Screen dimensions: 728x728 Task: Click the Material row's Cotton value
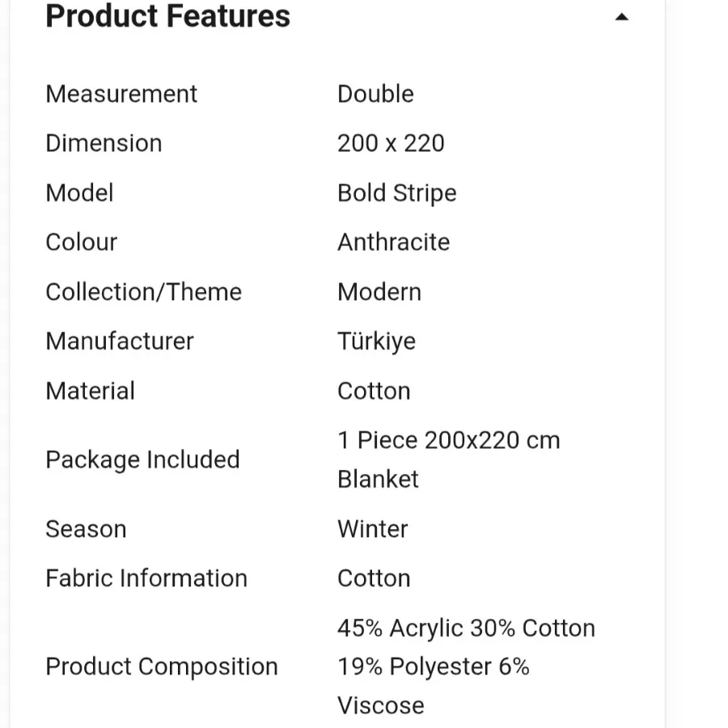(374, 392)
